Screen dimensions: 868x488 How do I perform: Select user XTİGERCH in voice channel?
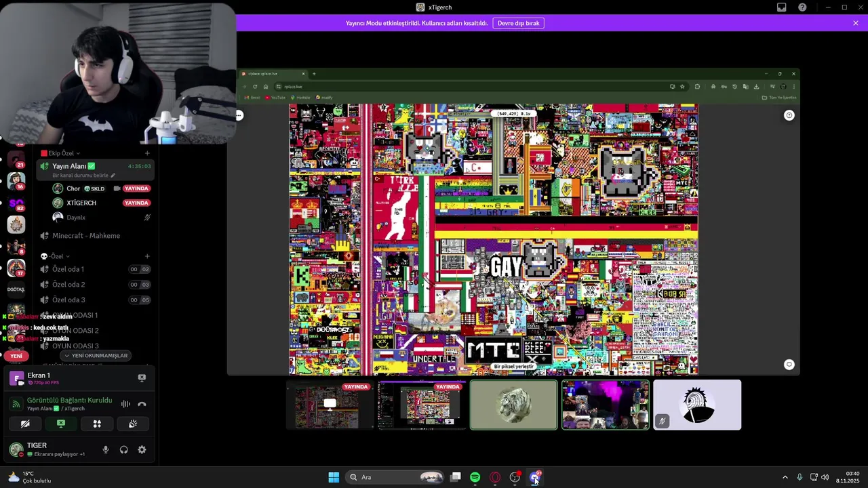81,203
